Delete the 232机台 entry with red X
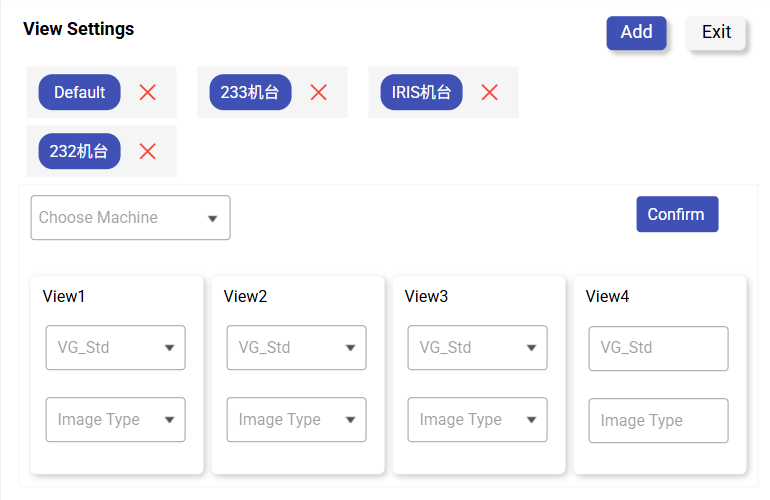The width and height of the screenshot is (770, 500). point(148,151)
